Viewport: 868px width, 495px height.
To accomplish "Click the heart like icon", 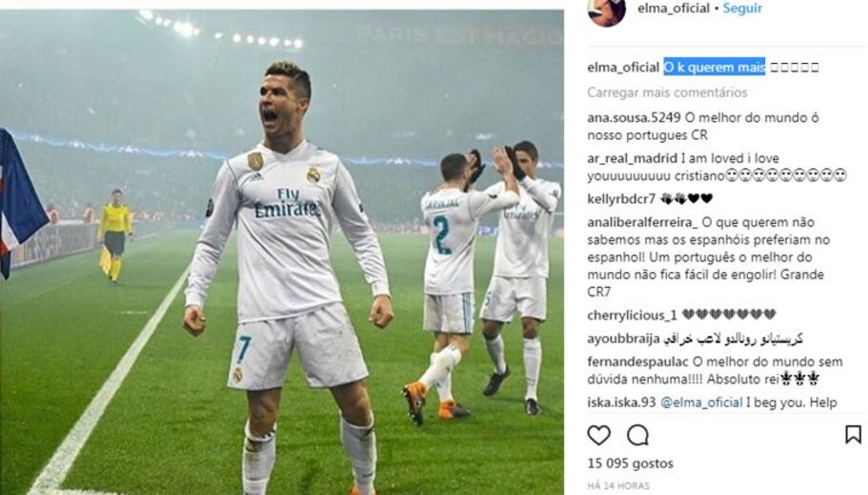I will coord(599,435).
